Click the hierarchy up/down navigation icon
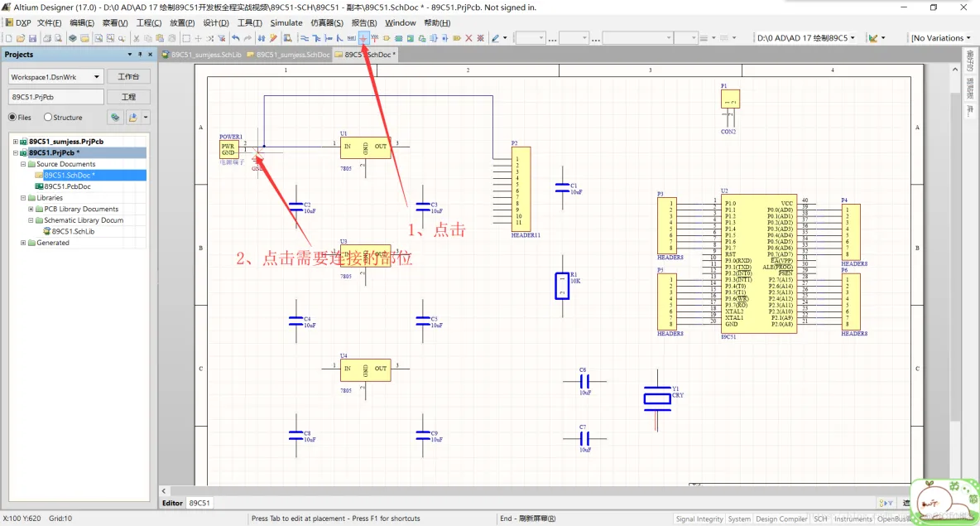 click(261, 38)
